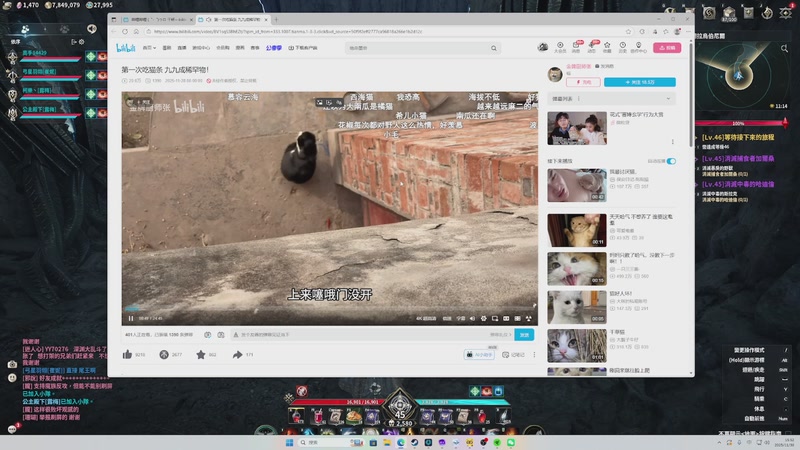Click the bilibili logo in header
The height and width of the screenshot is (450, 800).
tap(126, 48)
